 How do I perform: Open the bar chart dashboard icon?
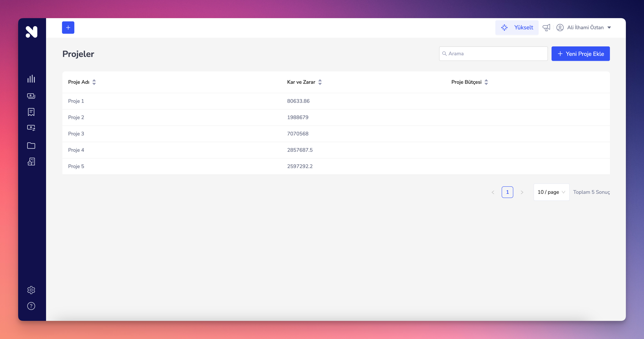[x=31, y=79]
